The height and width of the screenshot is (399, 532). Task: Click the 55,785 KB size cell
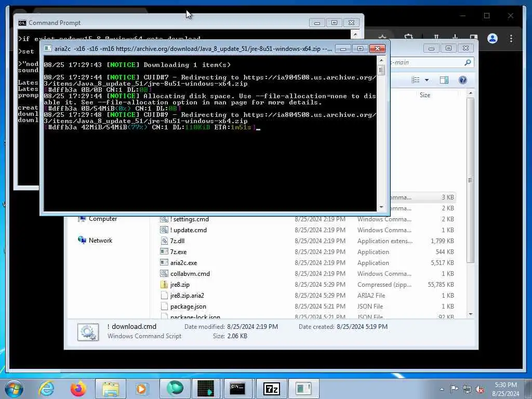pyautogui.click(x=441, y=285)
